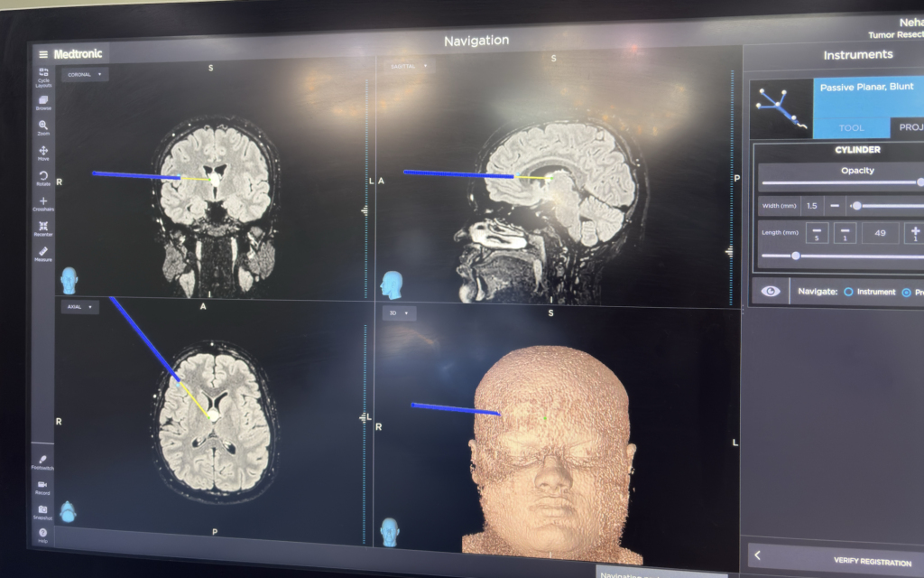The width and height of the screenshot is (924, 578).
Task: Select the Zoom tool
Action: click(43, 126)
